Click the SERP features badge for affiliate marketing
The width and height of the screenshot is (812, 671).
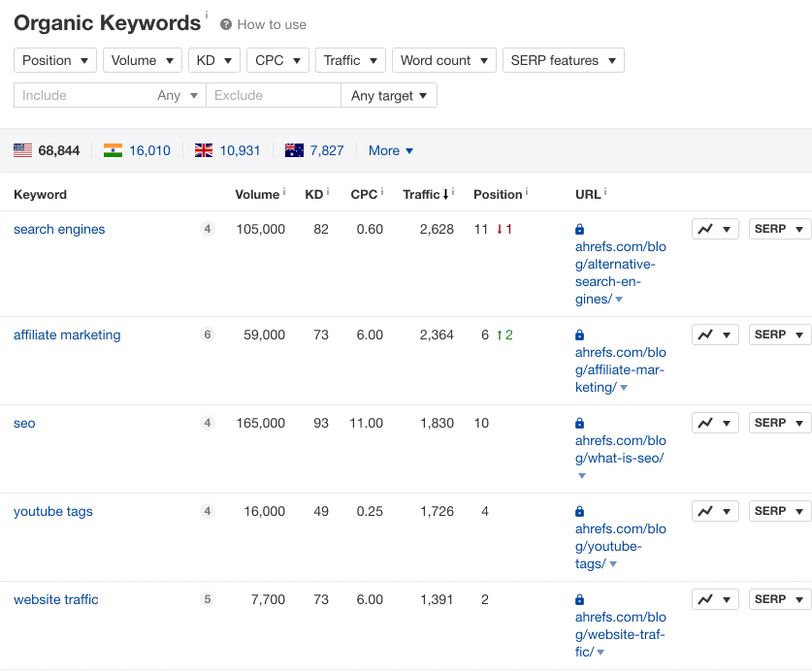[207, 335]
